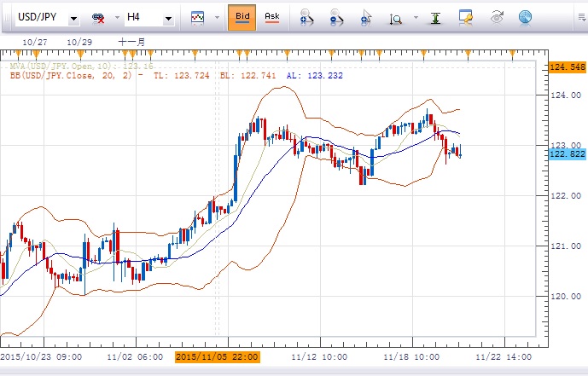Click the chart type icon
The height and width of the screenshot is (376, 588).
click(197, 17)
